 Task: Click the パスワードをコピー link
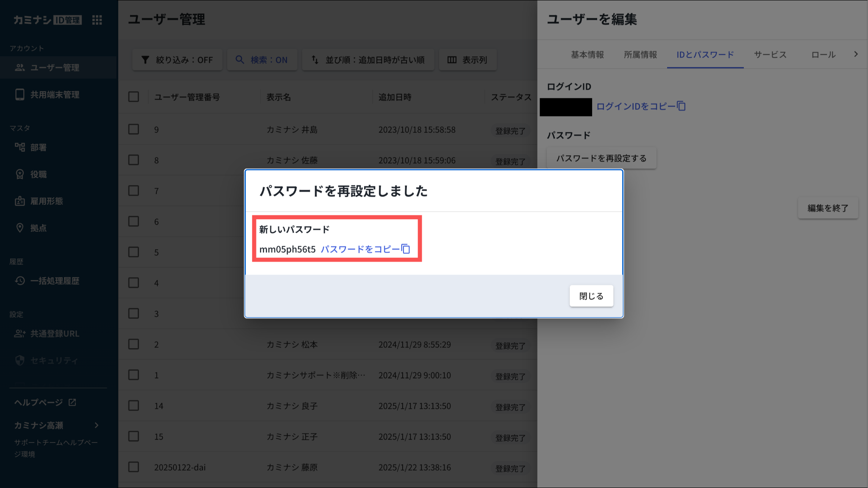pyautogui.click(x=359, y=249)
